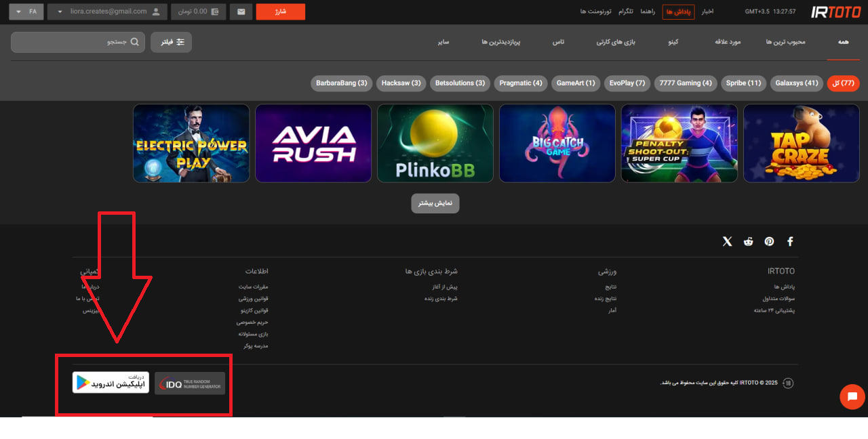The height and width of the screenshot is (439, 868).
Task: Open the Pinterest social link
Action: [769, 242]
